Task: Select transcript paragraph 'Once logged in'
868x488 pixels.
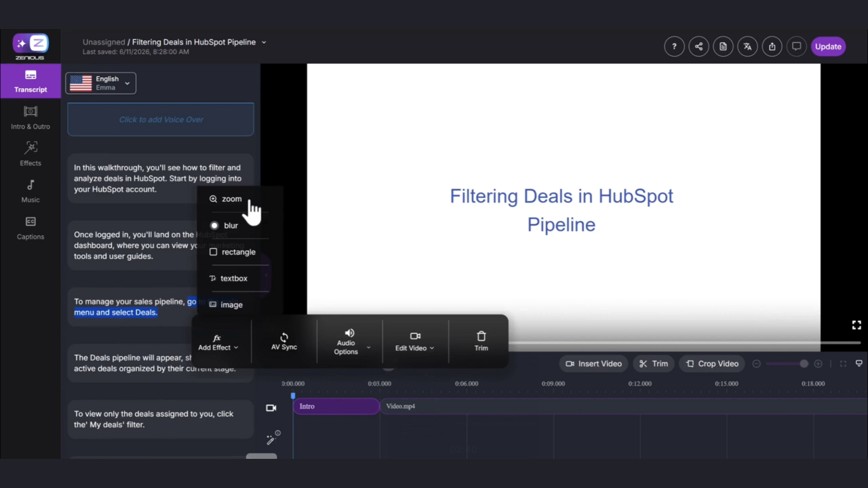Action: tap(161, 245)
